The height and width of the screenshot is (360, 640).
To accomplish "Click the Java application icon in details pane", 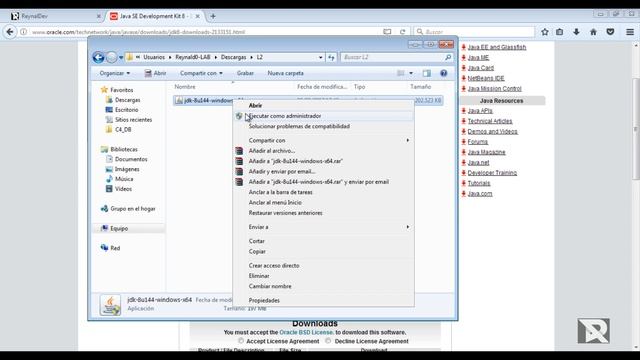I will click(110, 305).
